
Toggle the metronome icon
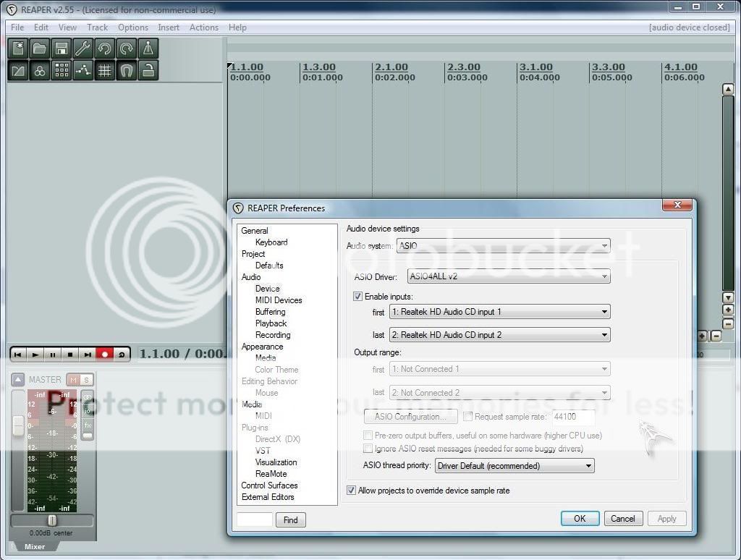pos(148,48)
